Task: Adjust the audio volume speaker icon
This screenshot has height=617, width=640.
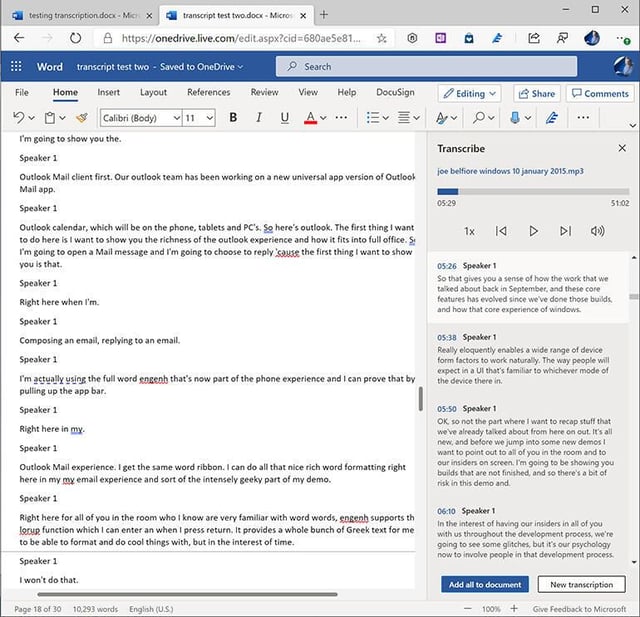Action: pyautogui.click(x=598, y=231)
